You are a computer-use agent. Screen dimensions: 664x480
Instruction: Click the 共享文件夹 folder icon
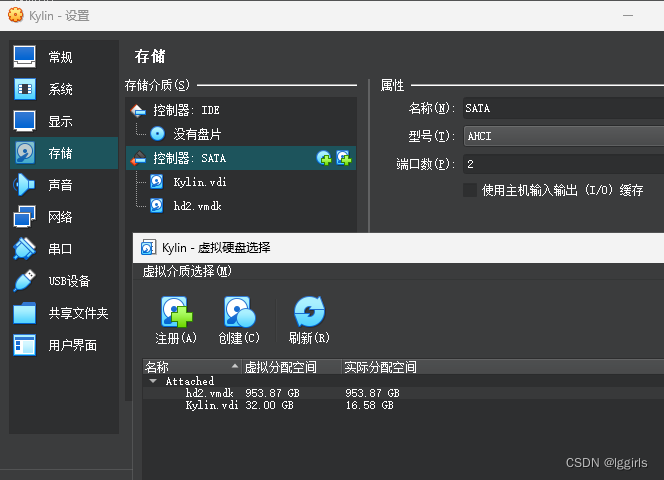tap(25, 313)
